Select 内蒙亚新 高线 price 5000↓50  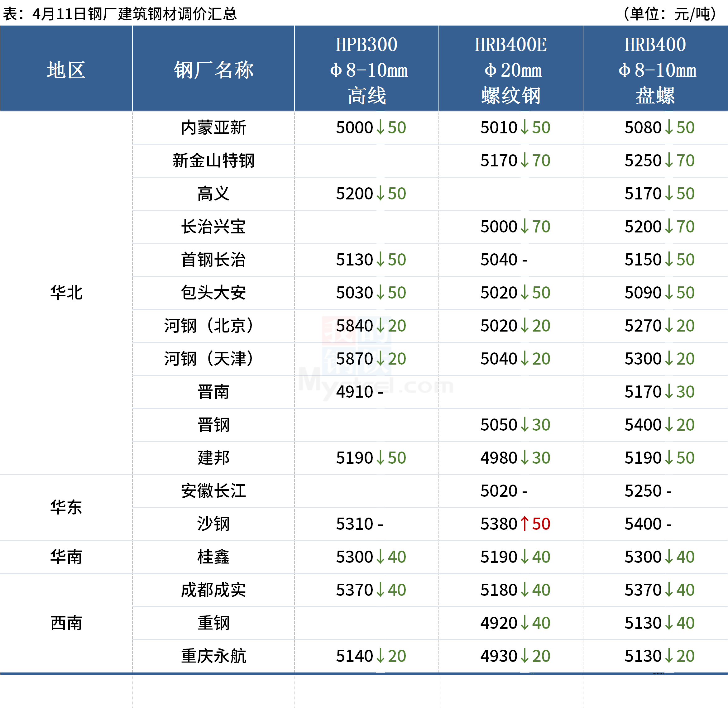(371, 127)
